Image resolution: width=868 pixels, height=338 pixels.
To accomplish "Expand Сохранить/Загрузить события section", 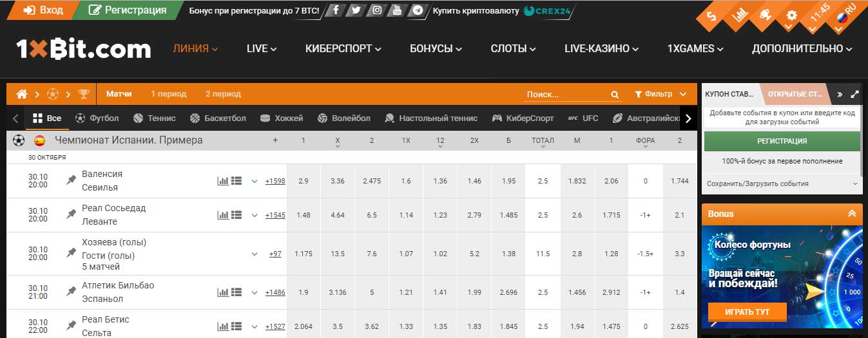I will (782, 183).
